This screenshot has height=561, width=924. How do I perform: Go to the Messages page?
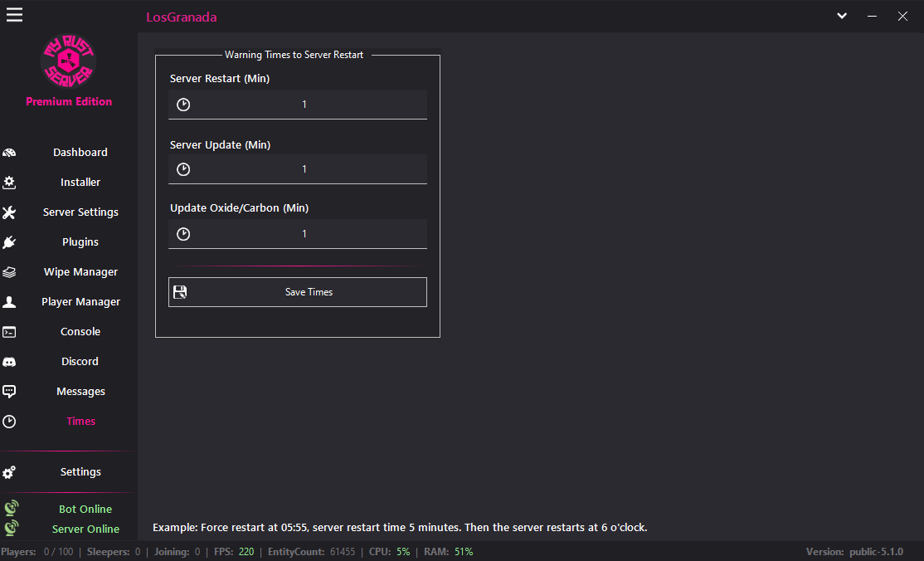tap(80, 392)
